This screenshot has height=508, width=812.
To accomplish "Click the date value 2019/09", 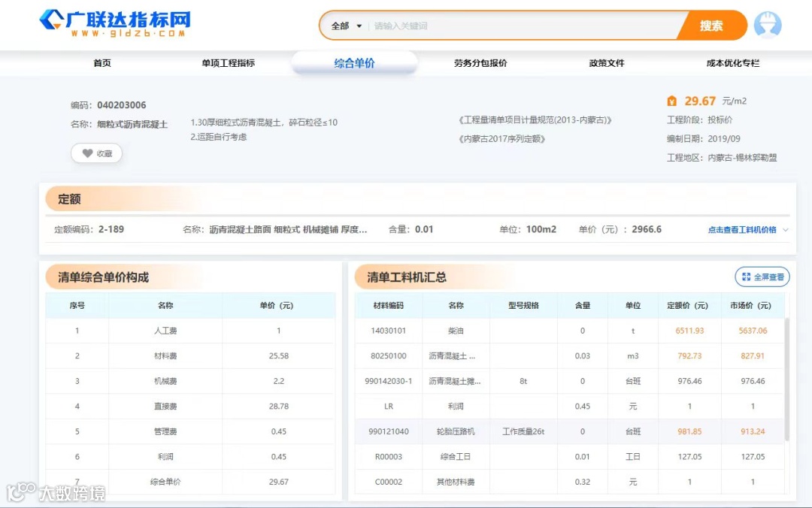I will click(724, 139).
